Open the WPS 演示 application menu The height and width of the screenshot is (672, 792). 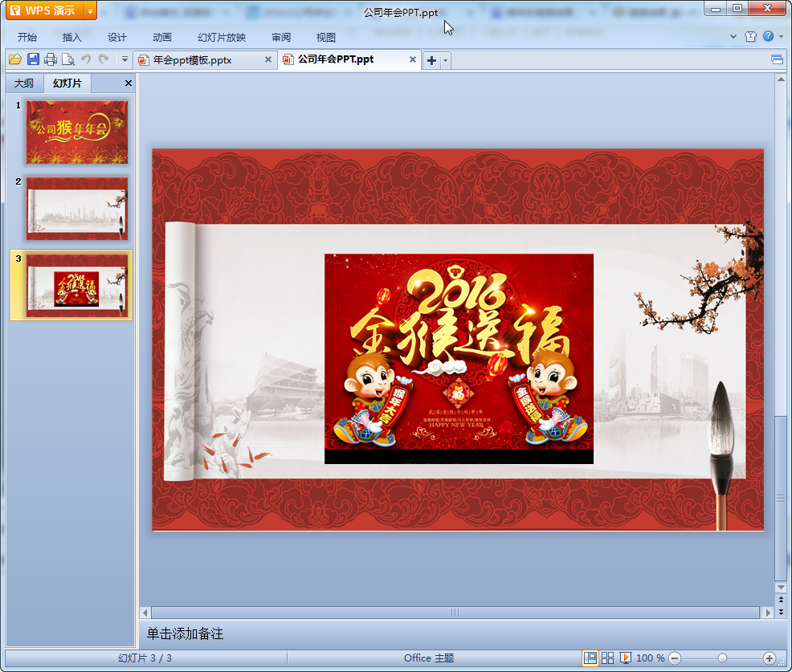(44, 10)
